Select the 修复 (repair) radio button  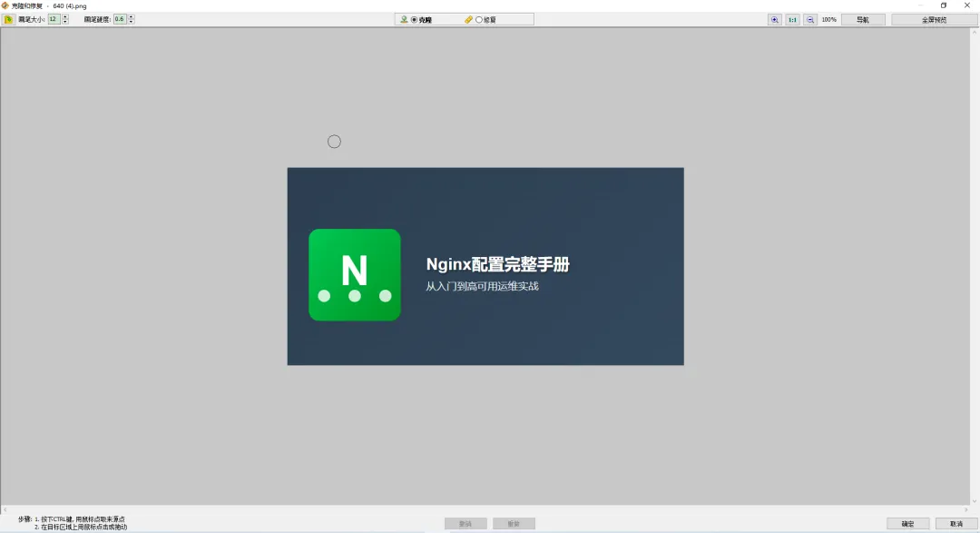(479, 20)
